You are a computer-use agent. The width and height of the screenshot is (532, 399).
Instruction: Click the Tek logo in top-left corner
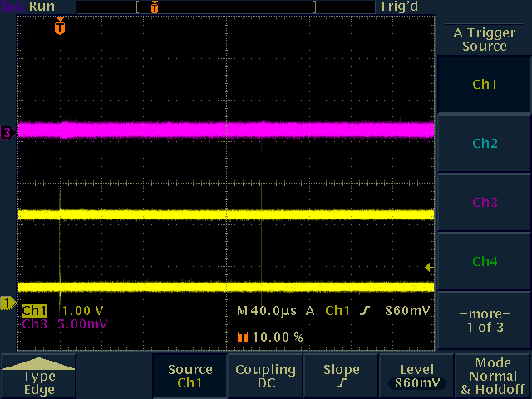tap(13, 6)
